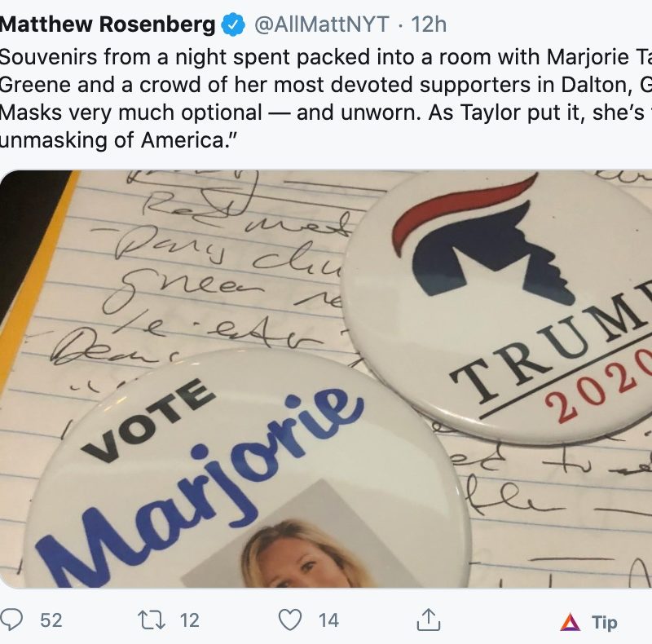652x644 pixels.
Task: Click the blue verified badge
Action: (x=235, y=24)
